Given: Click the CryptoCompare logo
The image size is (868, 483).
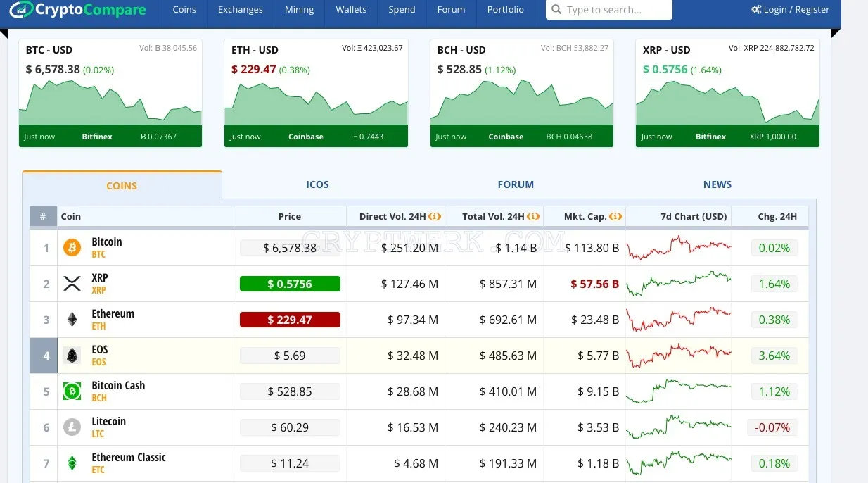Looking at the screenshot, I should [x=78, y=10].
